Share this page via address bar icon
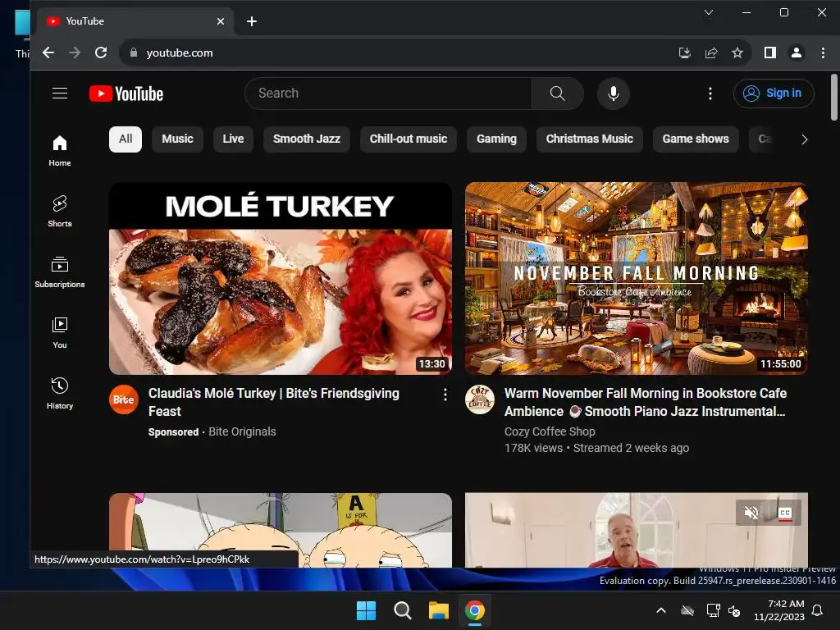Viewport: 840px width, 630px height. click(711, 52)
